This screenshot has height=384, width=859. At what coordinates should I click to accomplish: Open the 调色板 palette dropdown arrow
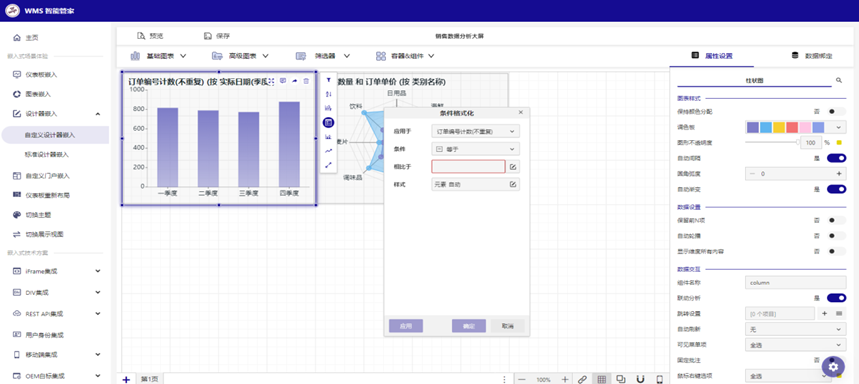click(x=839, y=127)
